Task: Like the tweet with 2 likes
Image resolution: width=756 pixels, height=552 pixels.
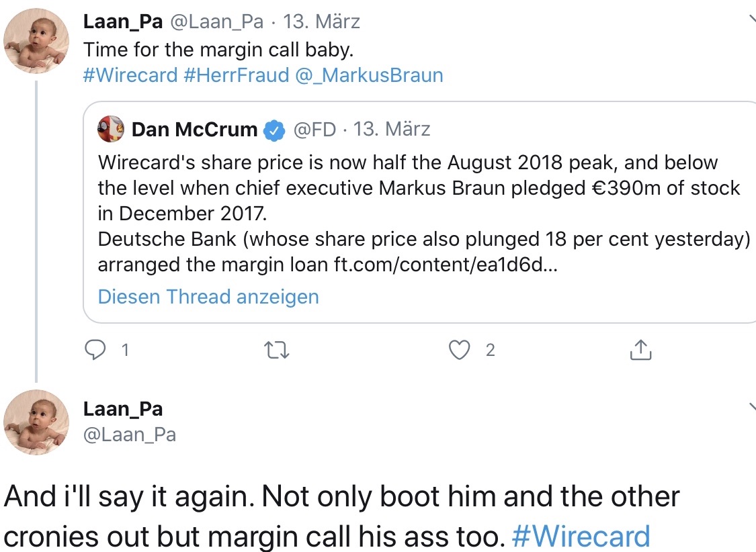Action: 460,350
